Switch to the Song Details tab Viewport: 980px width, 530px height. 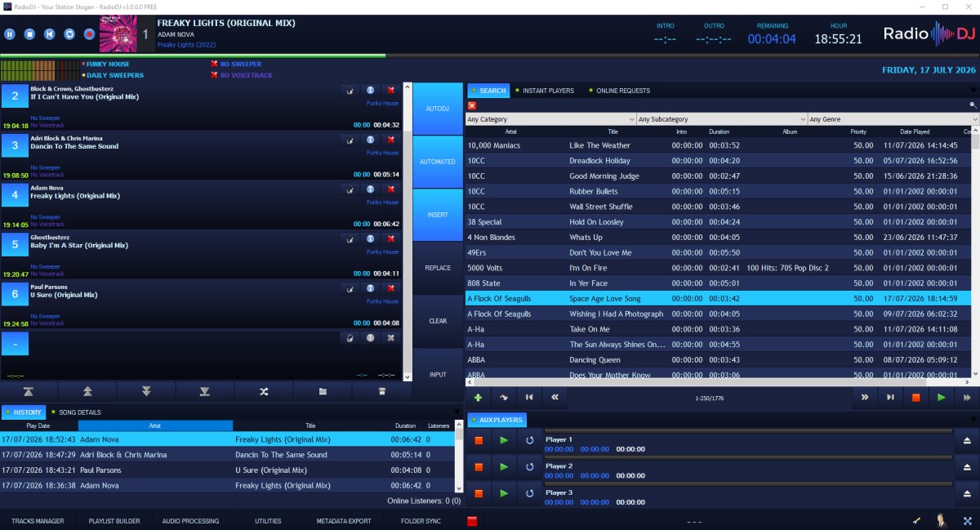(78, 412)
